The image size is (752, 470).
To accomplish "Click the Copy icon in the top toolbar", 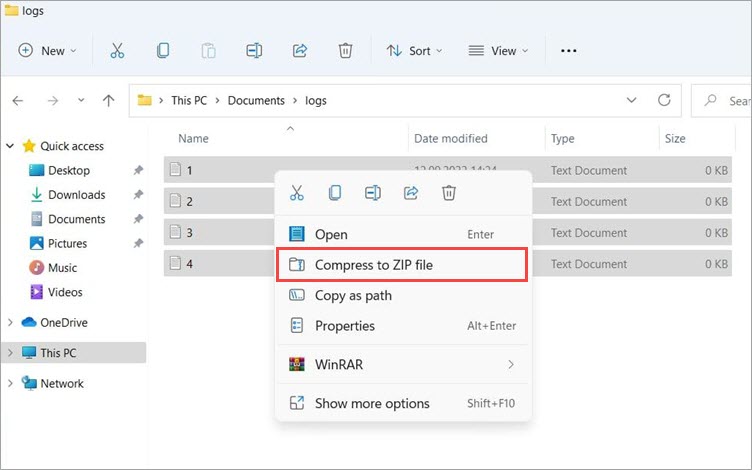I will click(x=163, y=50).
